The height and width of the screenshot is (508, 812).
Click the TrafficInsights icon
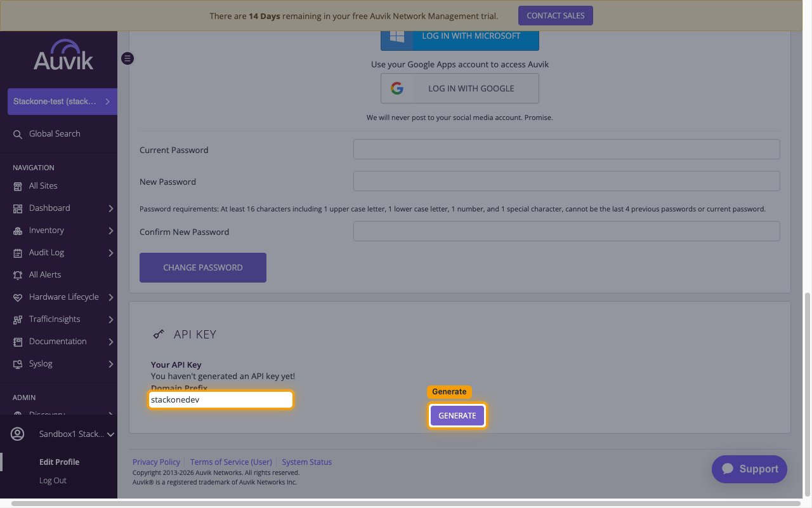[x=18, y=319]
